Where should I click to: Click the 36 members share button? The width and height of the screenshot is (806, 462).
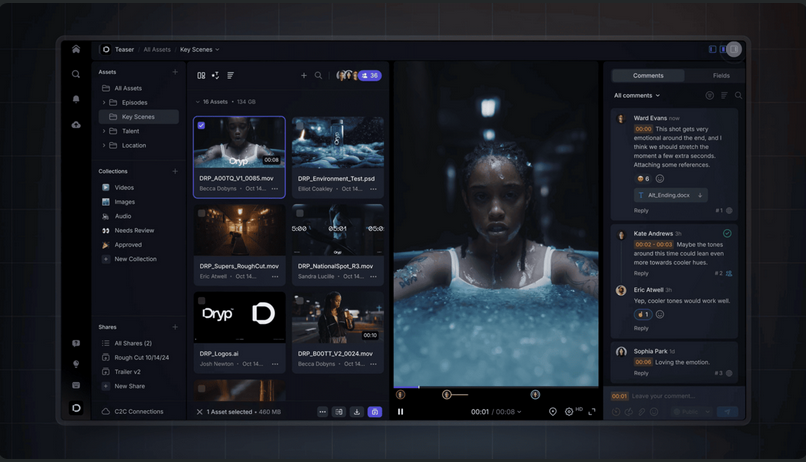[369, 75]
